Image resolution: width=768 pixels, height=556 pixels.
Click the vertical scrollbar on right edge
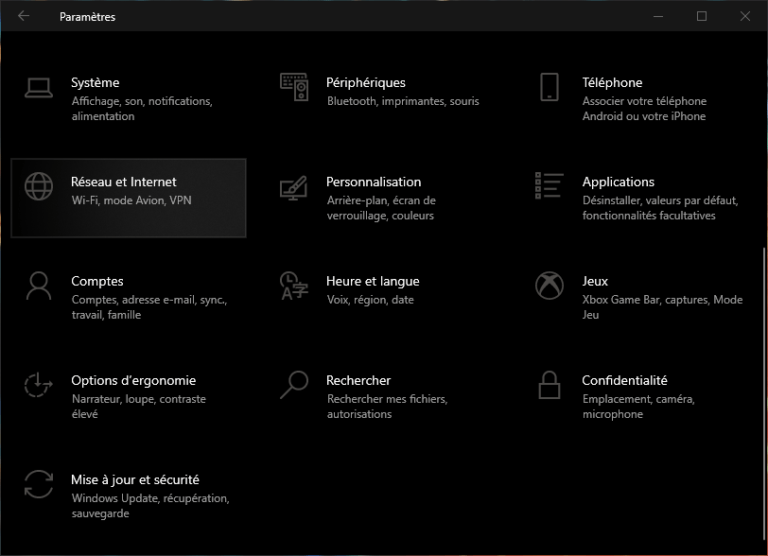pyautogui.click(x=763, y=396)
